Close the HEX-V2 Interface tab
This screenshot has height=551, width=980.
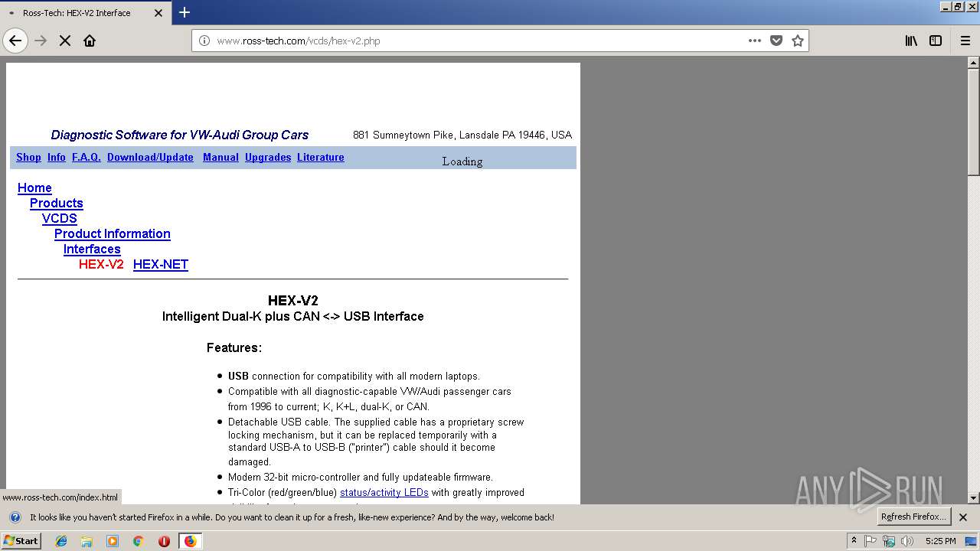coord(158,13)
